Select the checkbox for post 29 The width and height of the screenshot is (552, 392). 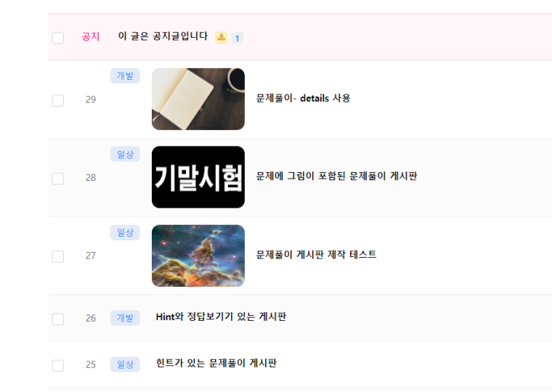pyautogui.click(x=58, y=101)
